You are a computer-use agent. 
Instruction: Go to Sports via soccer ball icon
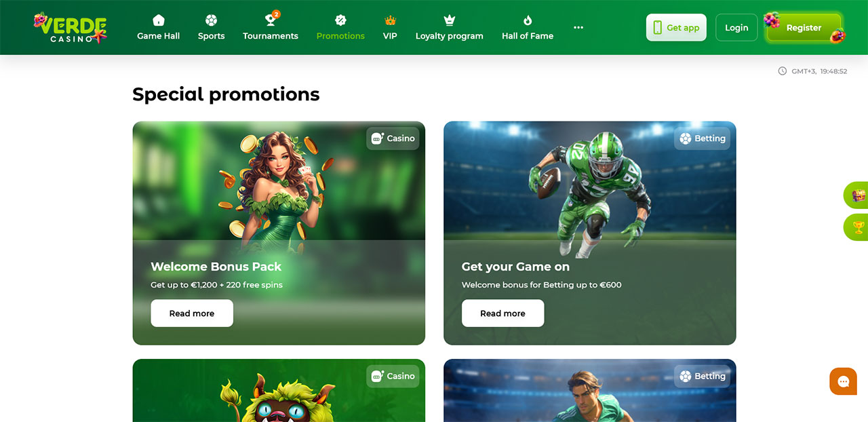[211, 20]
